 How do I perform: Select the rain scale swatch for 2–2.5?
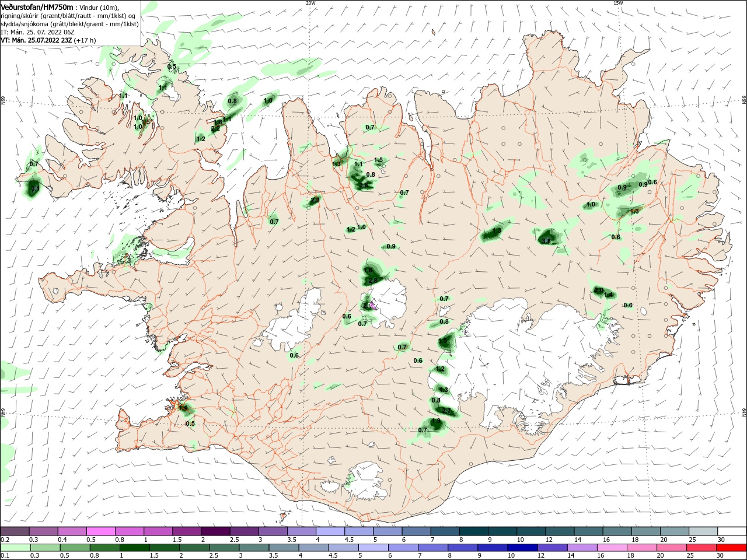click(x=194, y=548)
